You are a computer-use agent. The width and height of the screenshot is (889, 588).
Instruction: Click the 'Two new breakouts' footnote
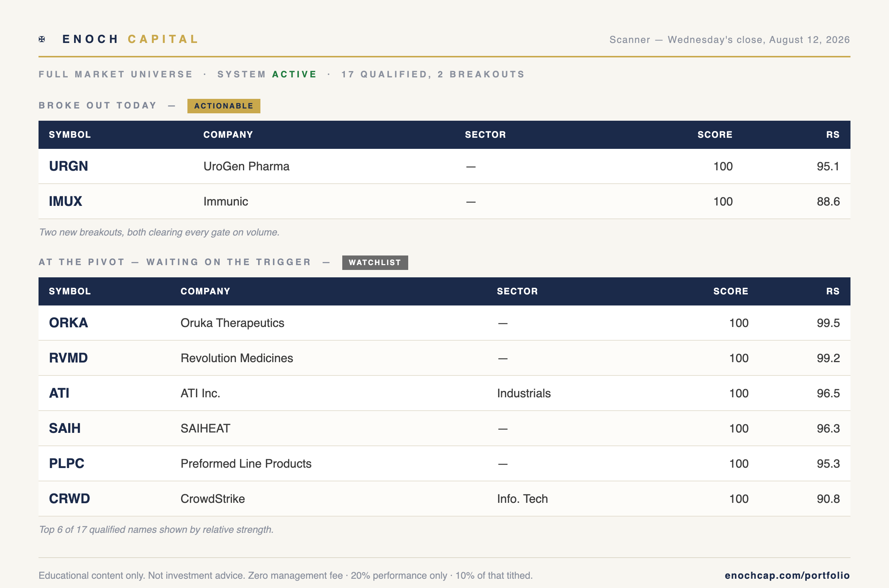(159, 233)
